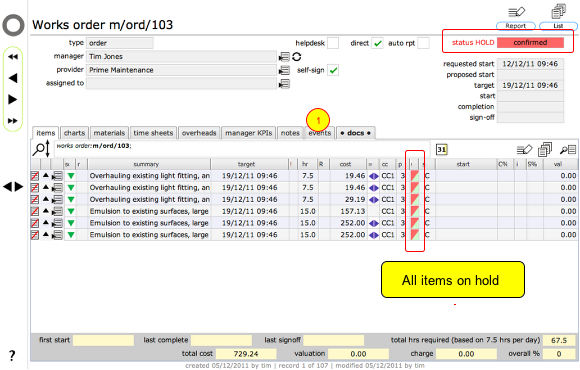
Task: Click the total cost value 729.24
Action: (246, 354)
